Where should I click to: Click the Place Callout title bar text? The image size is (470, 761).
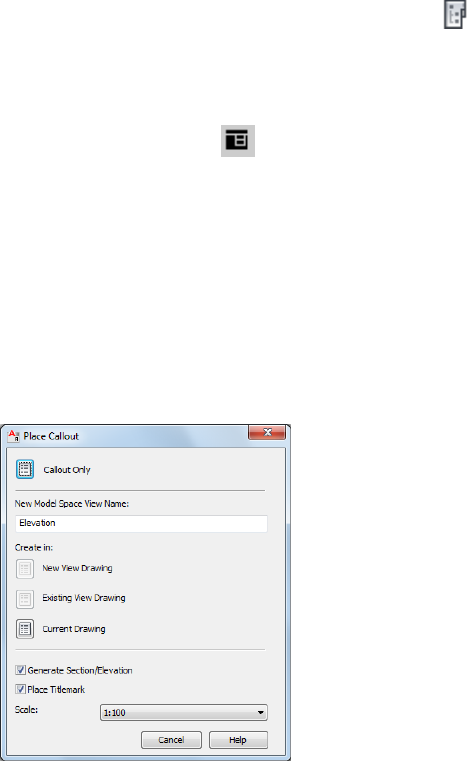(51, 436)
